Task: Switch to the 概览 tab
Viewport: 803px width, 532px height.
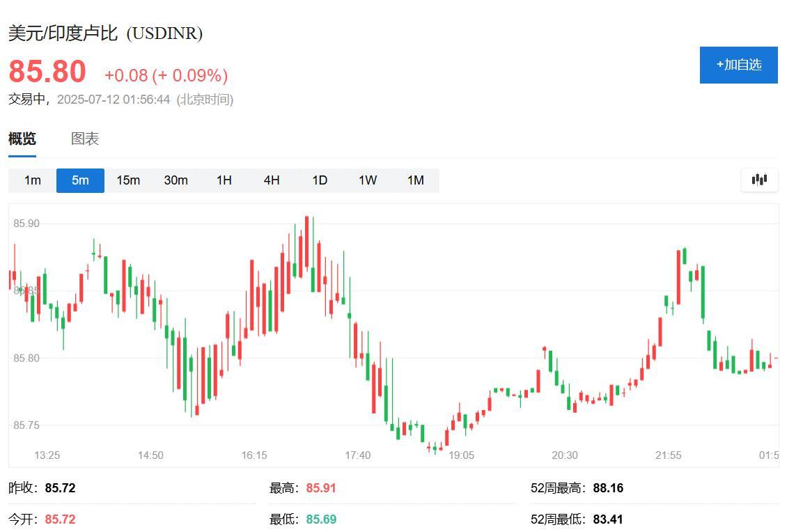Action: click(x=22, y=139)
